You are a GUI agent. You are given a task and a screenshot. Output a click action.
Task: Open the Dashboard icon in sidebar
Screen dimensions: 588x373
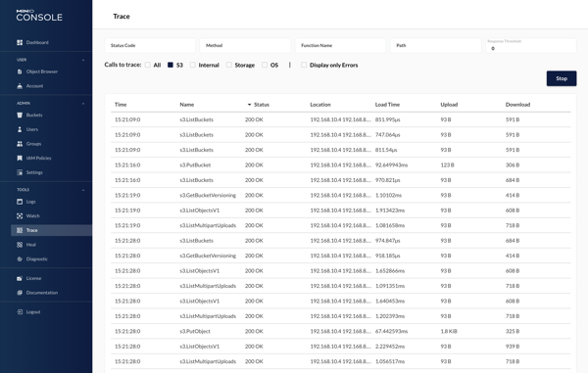pos(20,42)
